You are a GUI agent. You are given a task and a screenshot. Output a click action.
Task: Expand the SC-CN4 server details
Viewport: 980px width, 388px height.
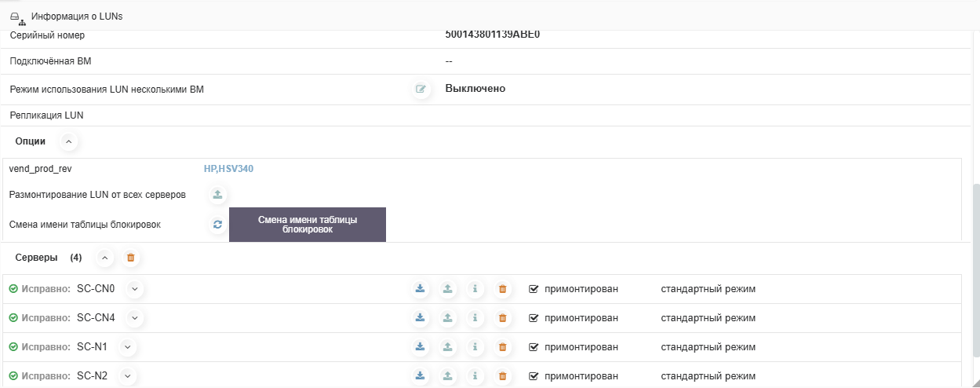tap(134, 318)
